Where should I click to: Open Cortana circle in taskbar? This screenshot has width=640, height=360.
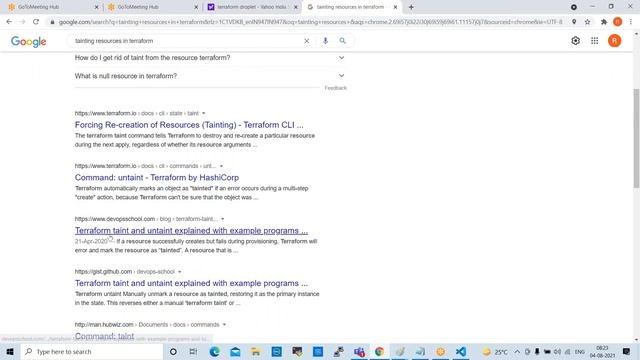click(173, 351)
